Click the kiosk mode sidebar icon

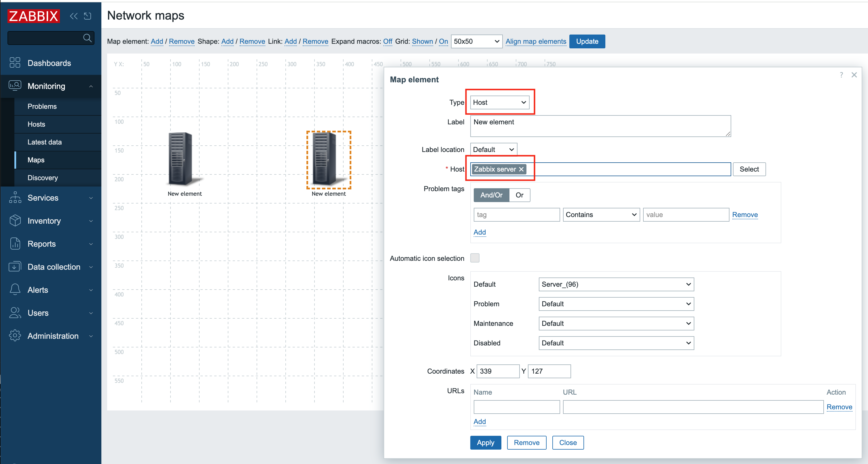point(88,16)
